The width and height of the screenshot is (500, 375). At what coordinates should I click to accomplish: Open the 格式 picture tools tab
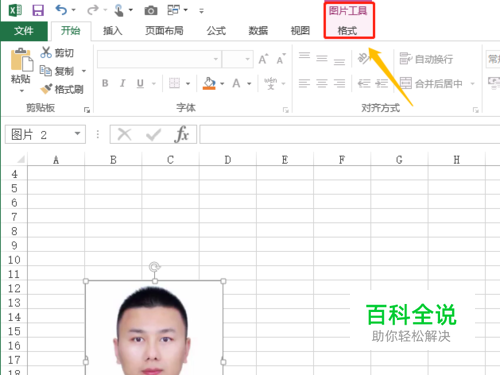coord(347,31)
